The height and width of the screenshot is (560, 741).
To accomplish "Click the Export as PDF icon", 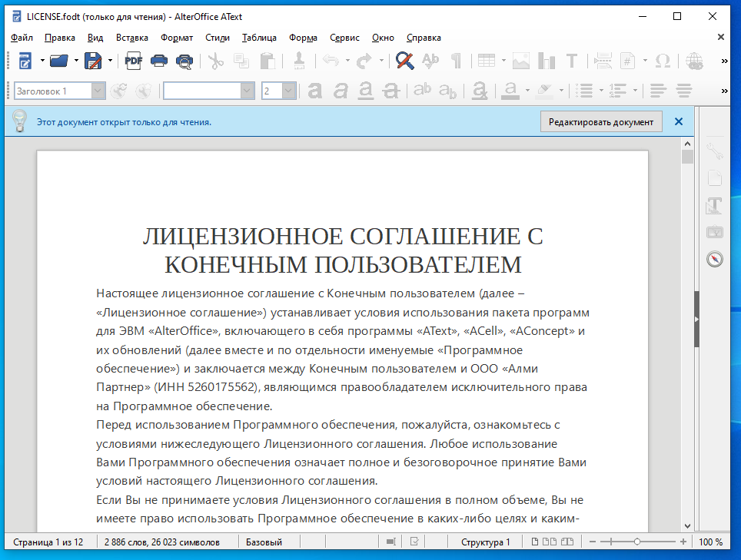I will [x=134, y=61].
